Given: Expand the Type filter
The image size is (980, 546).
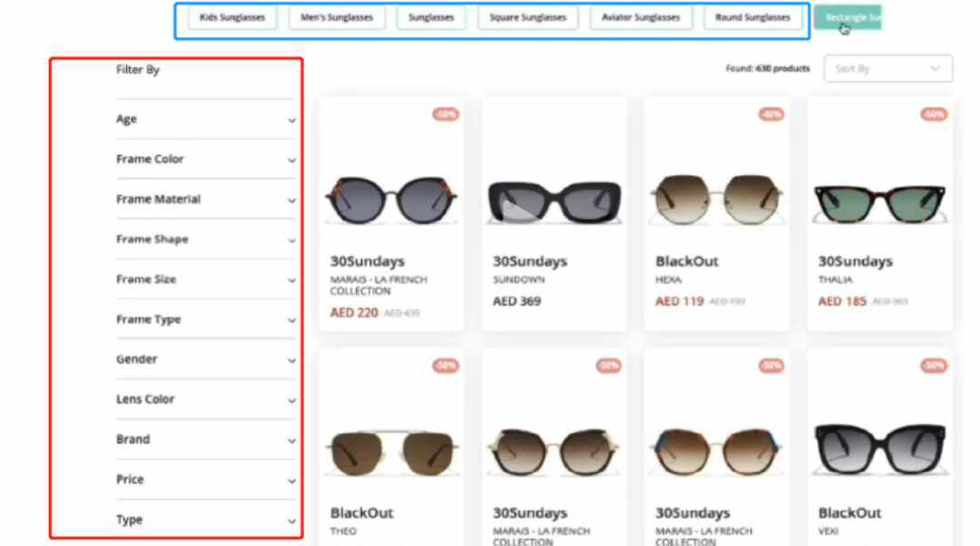Looking at the screenshot, I should 206,519.
